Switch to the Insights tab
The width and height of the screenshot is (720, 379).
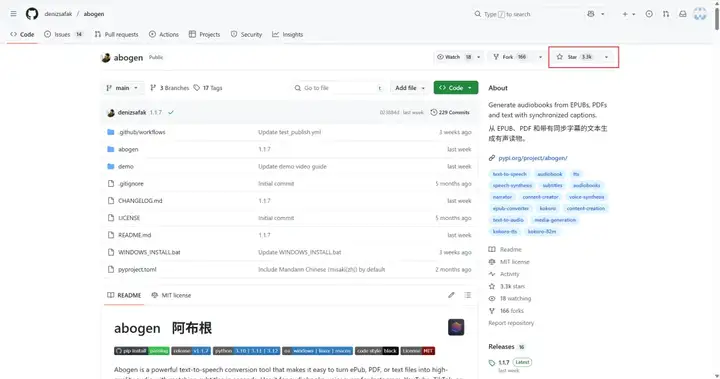coord(287,34)
